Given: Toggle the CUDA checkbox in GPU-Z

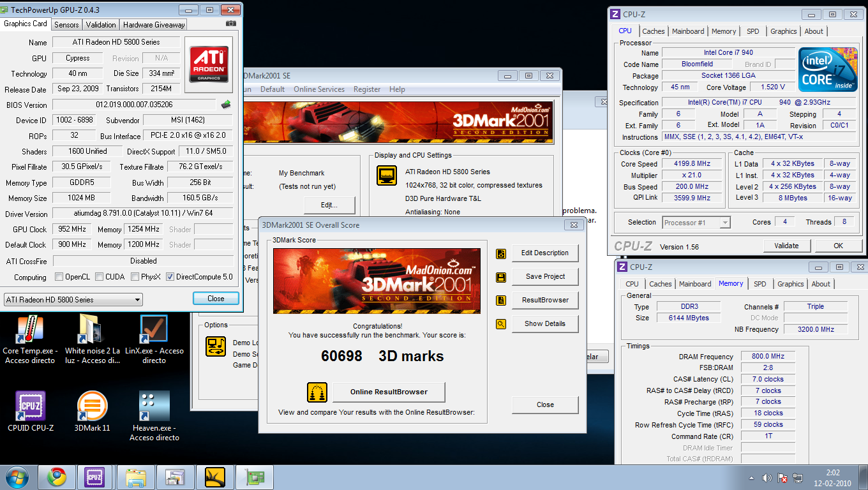Looking at the screenshot, I should tap(99, 277).
